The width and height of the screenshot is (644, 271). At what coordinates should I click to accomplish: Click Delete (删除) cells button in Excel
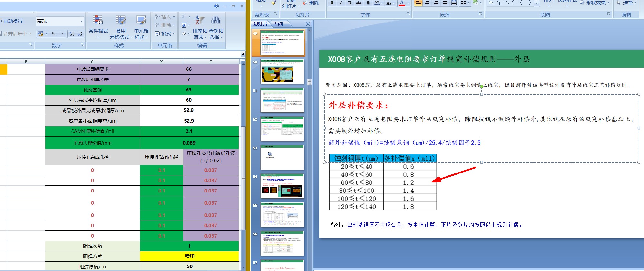[x=165, y=25]
